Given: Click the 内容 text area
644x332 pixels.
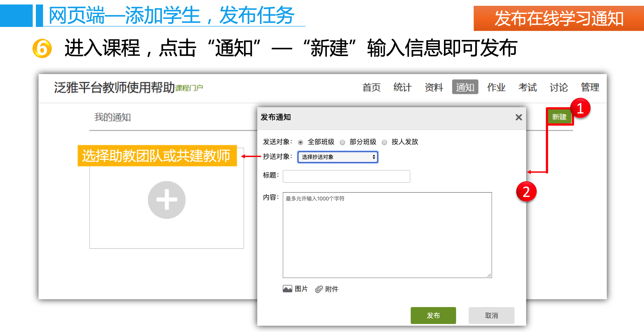Looking at the screenshot, I should pos(387,235).
